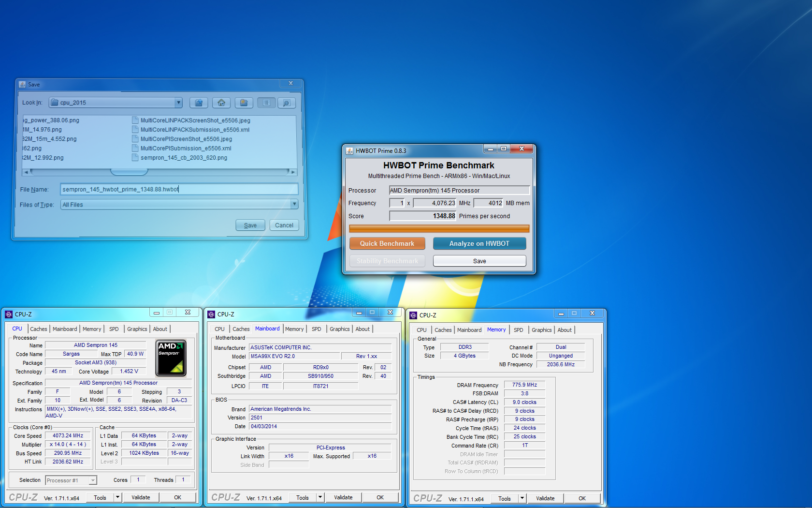Click BIOS version value 2501

click(x=320, y=418)
